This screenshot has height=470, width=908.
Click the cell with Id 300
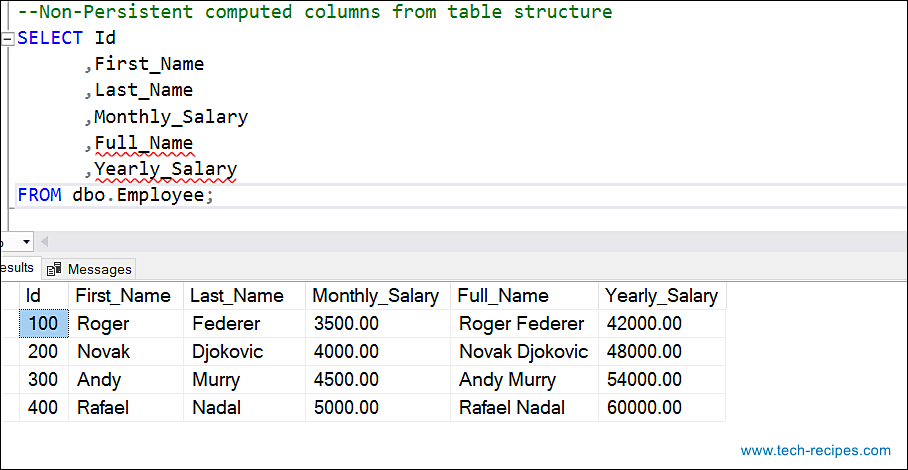coord(44,380)
